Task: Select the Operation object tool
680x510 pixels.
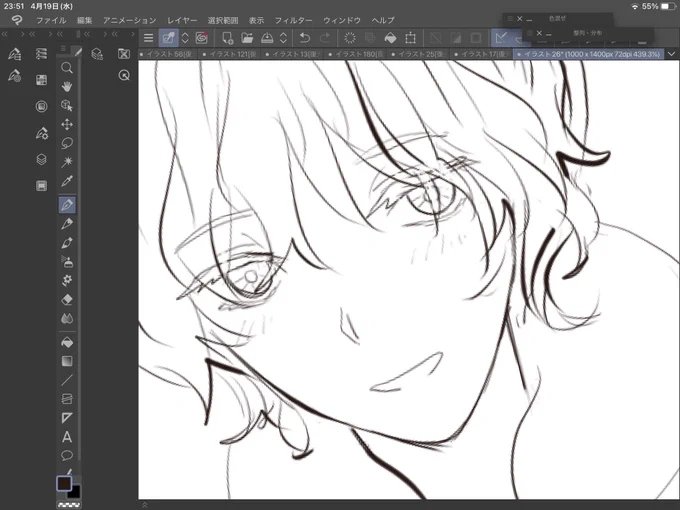Action: point(67,105)
